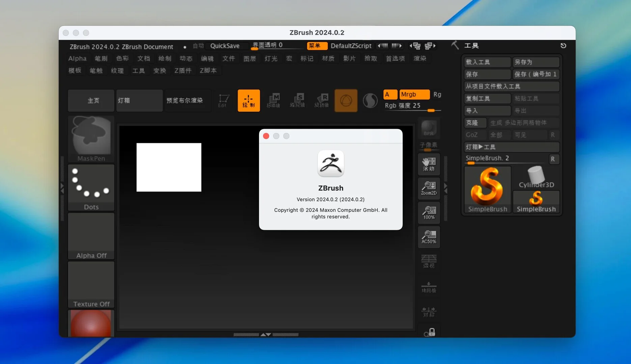Viewport: 631px width, 364px height.
Task: Select the Scale gizmo icon
Action: click(297, 100)
